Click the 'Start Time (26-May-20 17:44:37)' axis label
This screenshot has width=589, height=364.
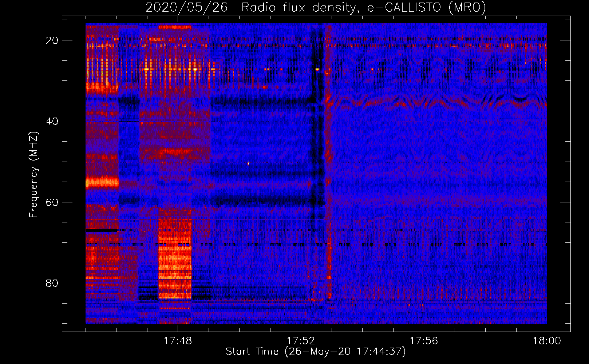click(x=316, y=352)
